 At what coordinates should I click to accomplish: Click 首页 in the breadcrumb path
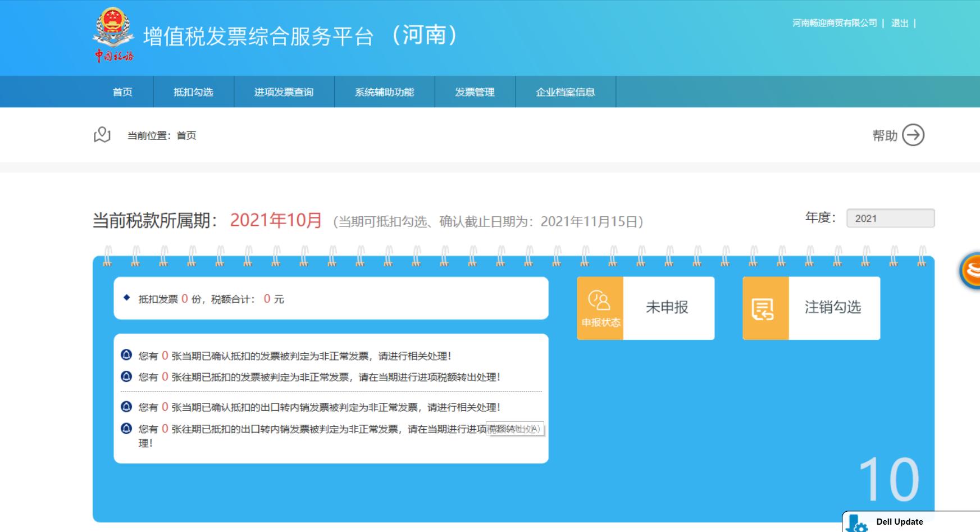point(187,135)
